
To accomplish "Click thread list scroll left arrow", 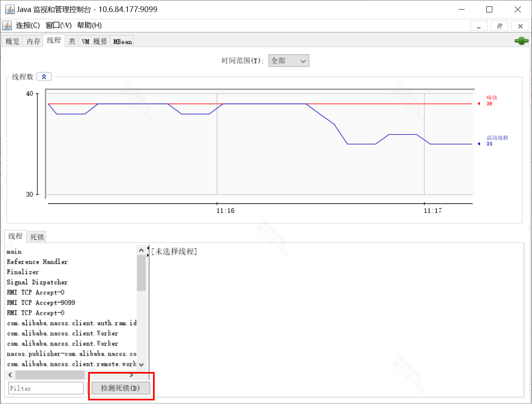I will pyautogui.click(x=10, y=375).
